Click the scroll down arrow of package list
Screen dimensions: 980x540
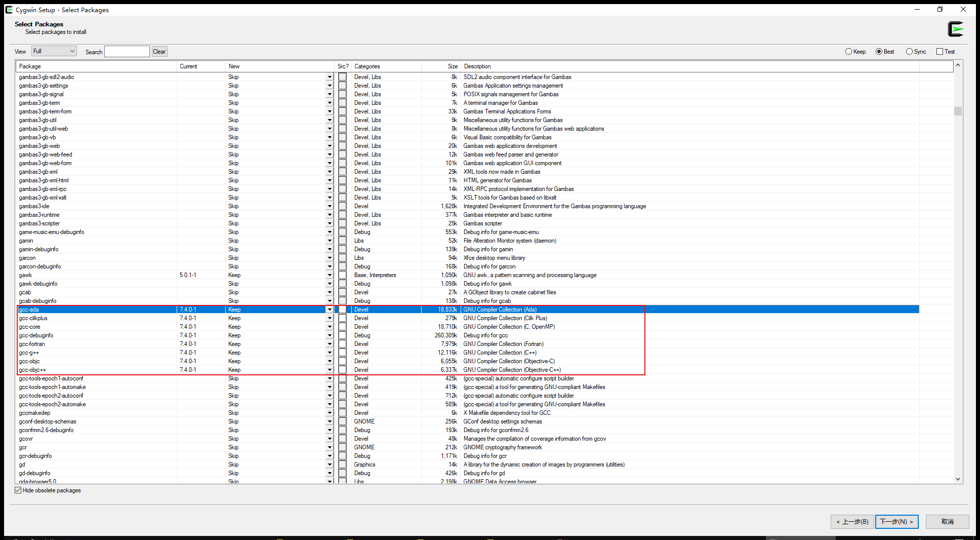pyautogui.click(x=958, y=479)
